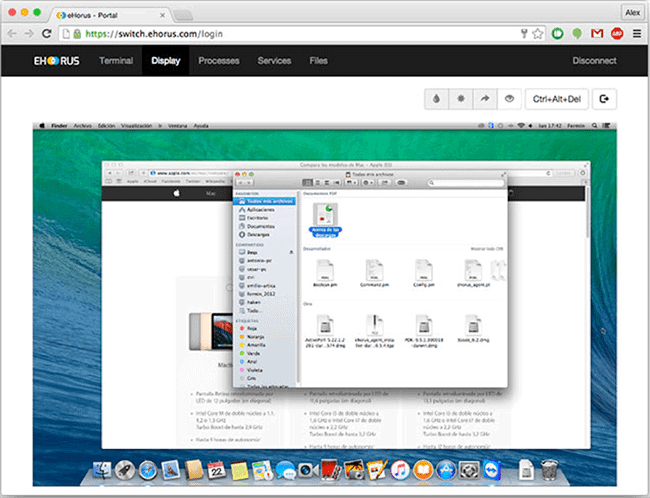Select the Command.pm file icon
The image size is (650, 498).
[374, 270]
